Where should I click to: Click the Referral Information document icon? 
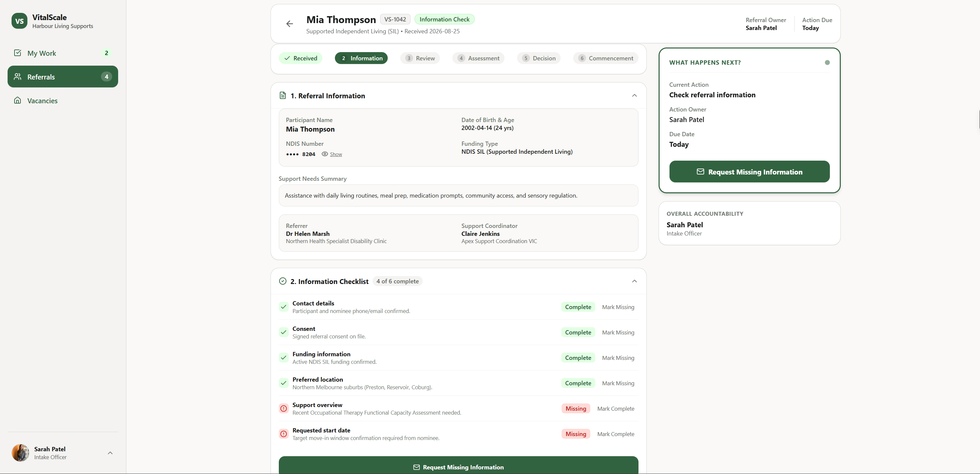tap(283, 95)
